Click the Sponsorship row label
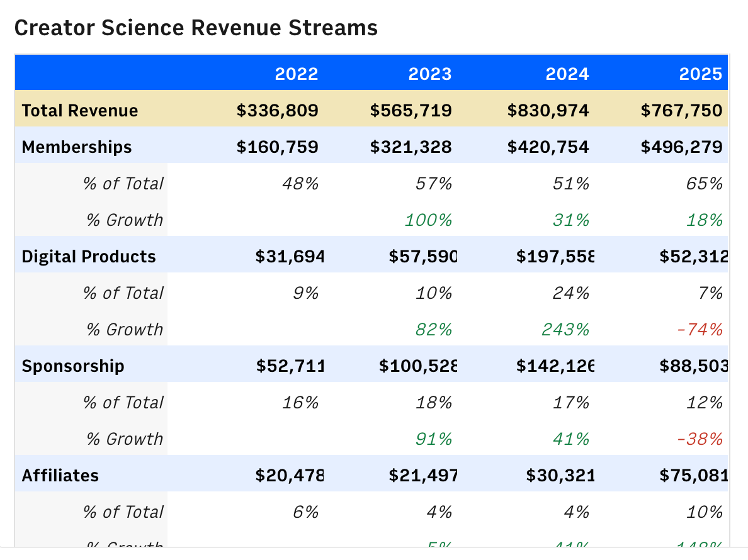 pyautogui.click(x=73, y=366)
